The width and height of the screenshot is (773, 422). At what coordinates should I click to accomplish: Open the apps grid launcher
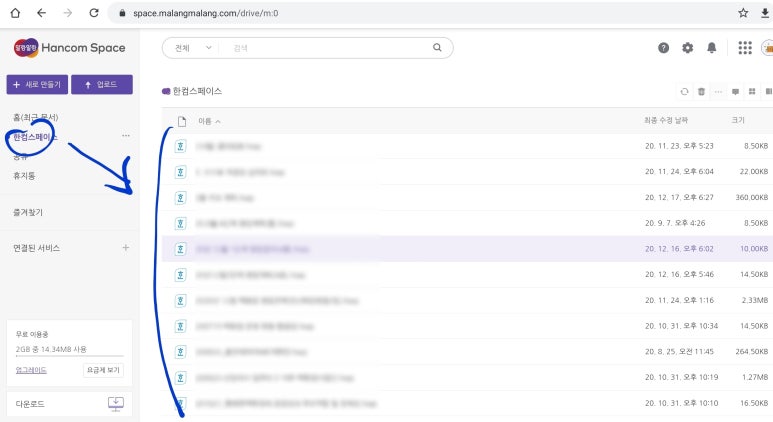(x=744, y=48)
